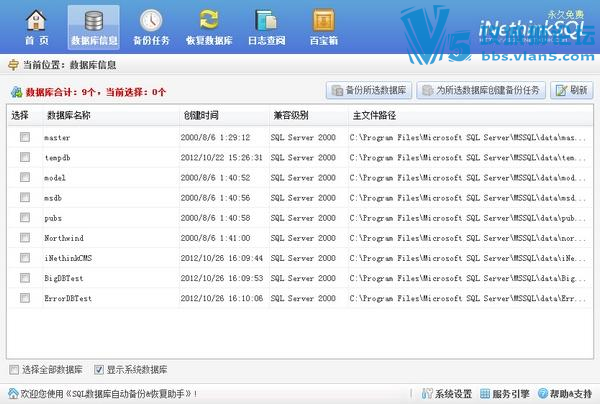Enable 选择全部数据库 checkbox
Image resolution: width=600 pixels, height=404 pixels.
[x=14, y=370]
